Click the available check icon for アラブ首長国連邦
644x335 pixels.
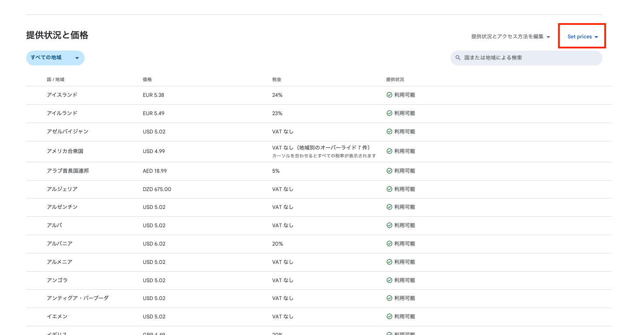point(389,171)
